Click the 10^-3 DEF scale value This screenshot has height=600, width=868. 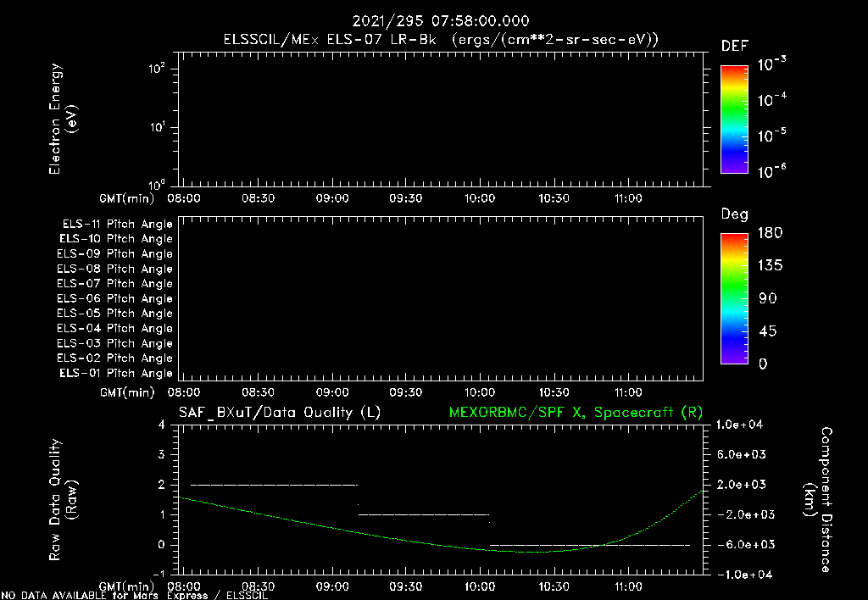pos(771,64)
